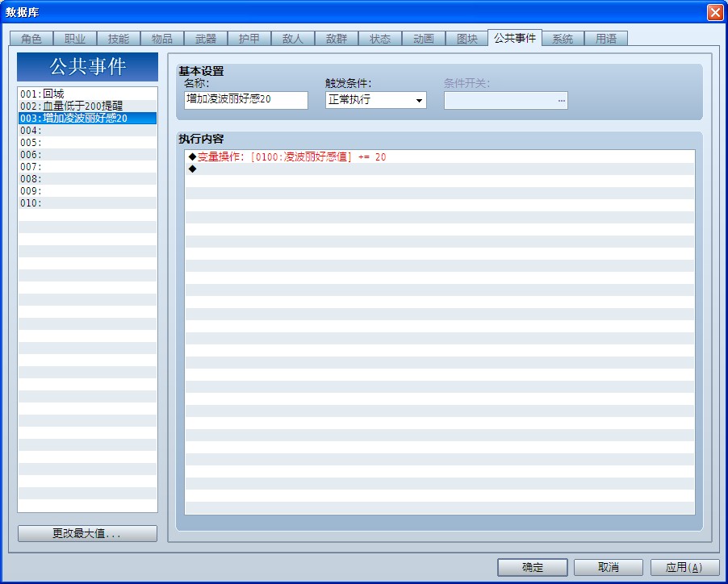Click the 名称 name input field
Image resolution: width=728 pixels, height=584 pixels.
tap(246, 100)
